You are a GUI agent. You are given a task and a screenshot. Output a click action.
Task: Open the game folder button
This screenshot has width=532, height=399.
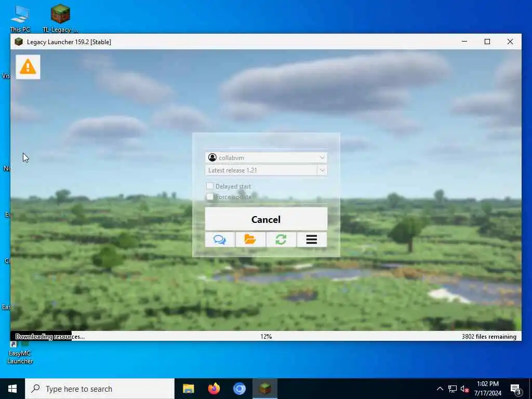pyautogui.click(x=250, y=240)
